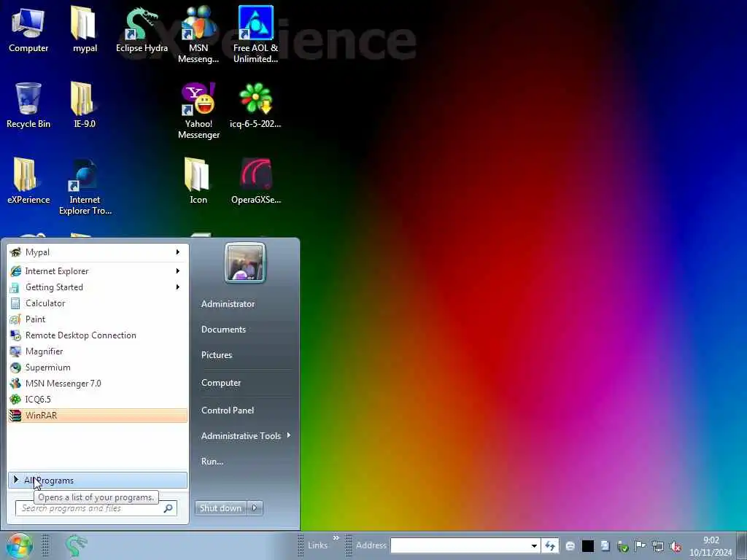Open the Internet Explorer Tro... shortcut
Screen dimensions: 747x560
[x=85, y=186]
